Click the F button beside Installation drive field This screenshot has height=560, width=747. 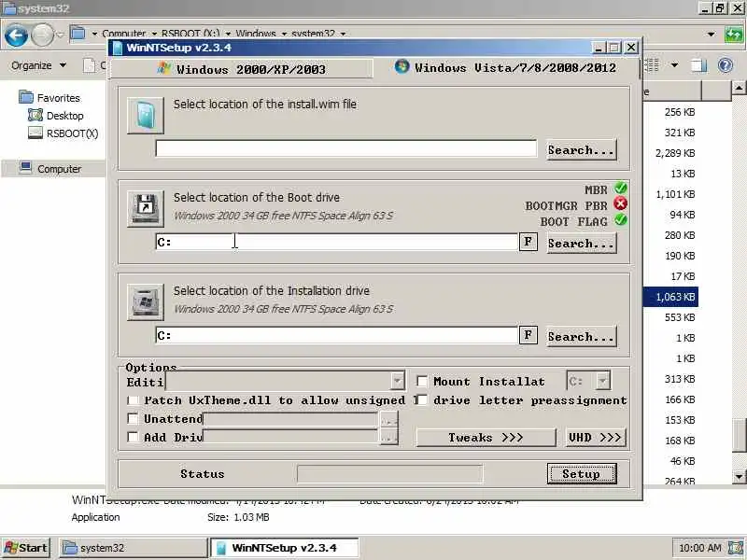(x=528, y=335)
